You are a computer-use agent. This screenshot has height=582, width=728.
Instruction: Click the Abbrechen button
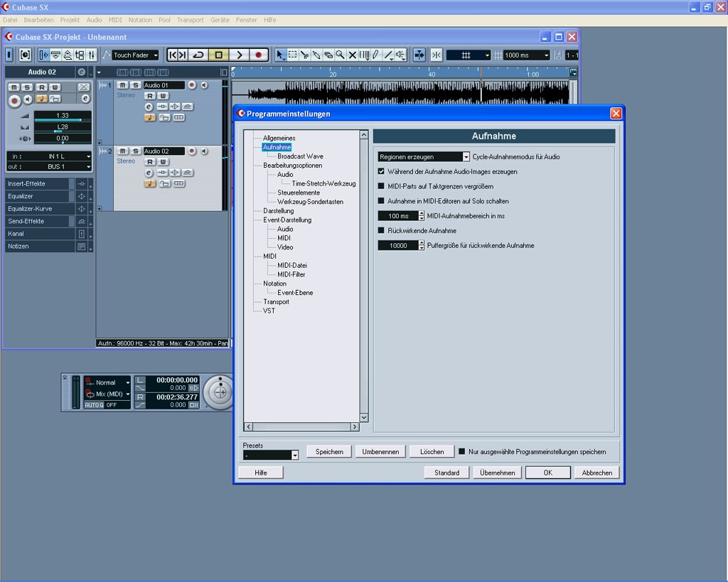pos(597,473)
